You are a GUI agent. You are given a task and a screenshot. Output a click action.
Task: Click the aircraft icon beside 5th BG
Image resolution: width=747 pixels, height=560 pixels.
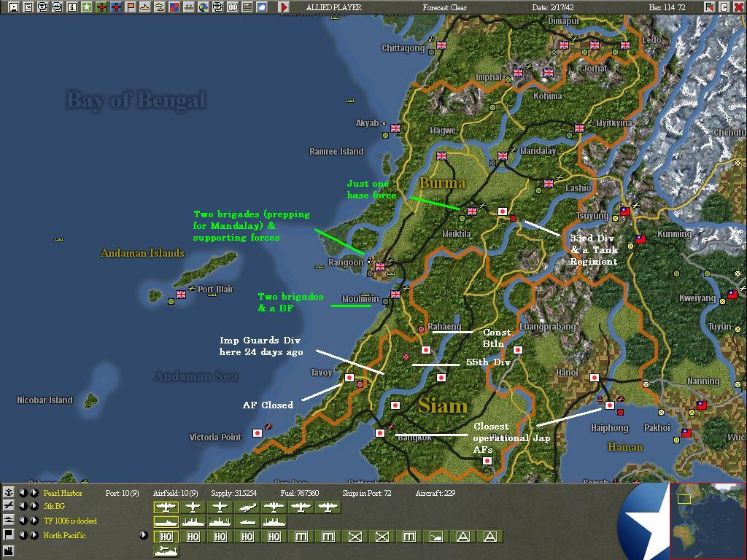click(9, 506)
